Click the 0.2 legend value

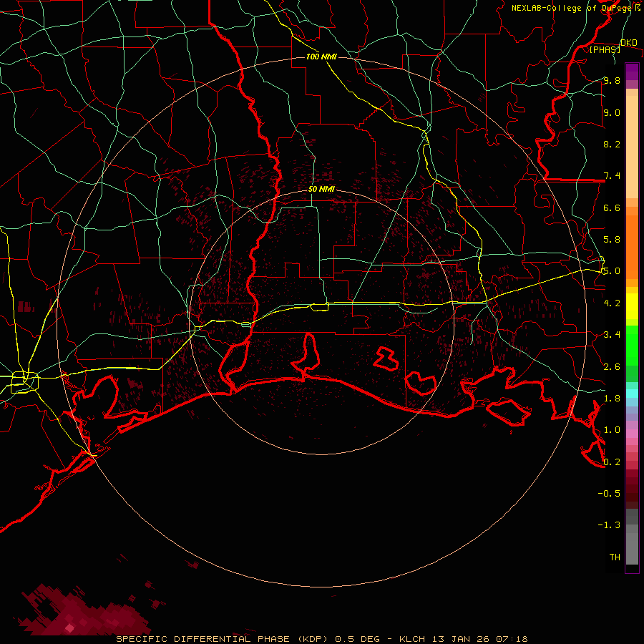click(x=612, y=462)
